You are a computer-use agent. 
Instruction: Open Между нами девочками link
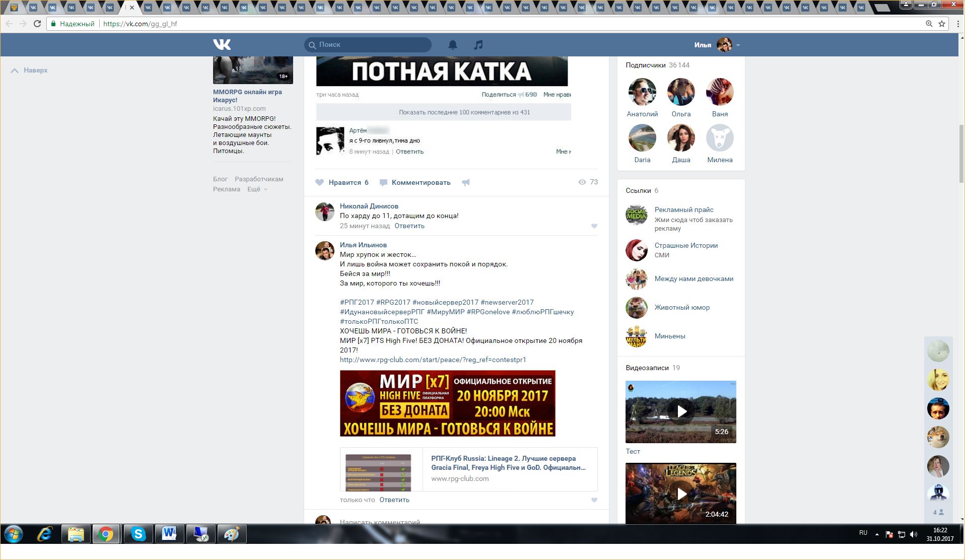coord(694,278)
